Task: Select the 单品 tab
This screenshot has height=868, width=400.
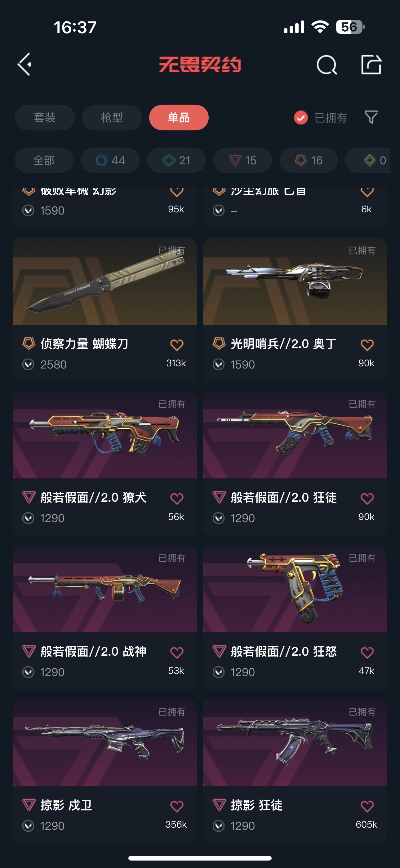Action: tap(179, 118)
